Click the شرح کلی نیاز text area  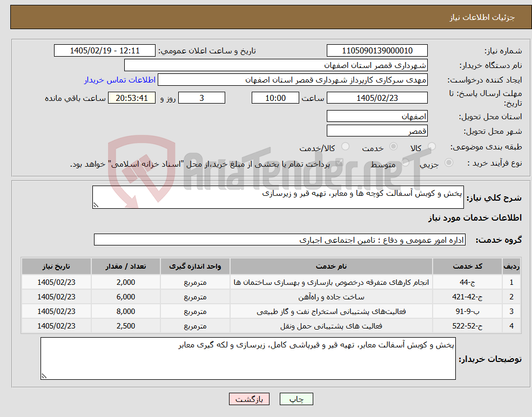coord(278,197)
